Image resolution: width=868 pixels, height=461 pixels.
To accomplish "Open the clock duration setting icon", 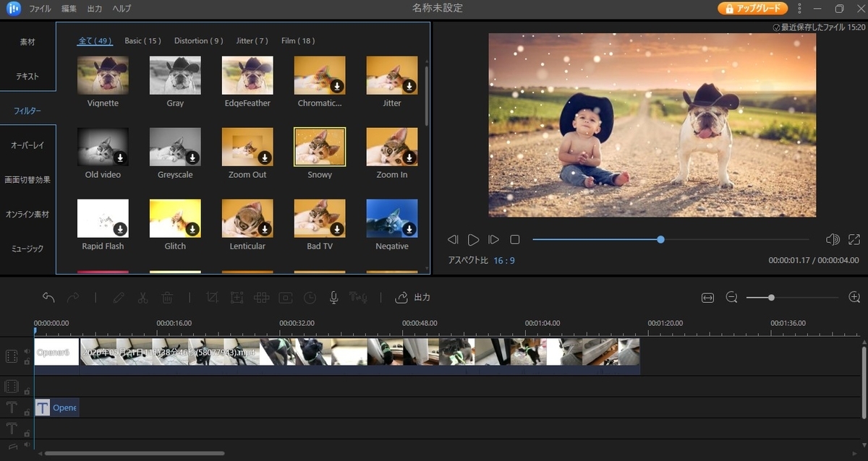I will pyautogui.click(x=310, y=297).
